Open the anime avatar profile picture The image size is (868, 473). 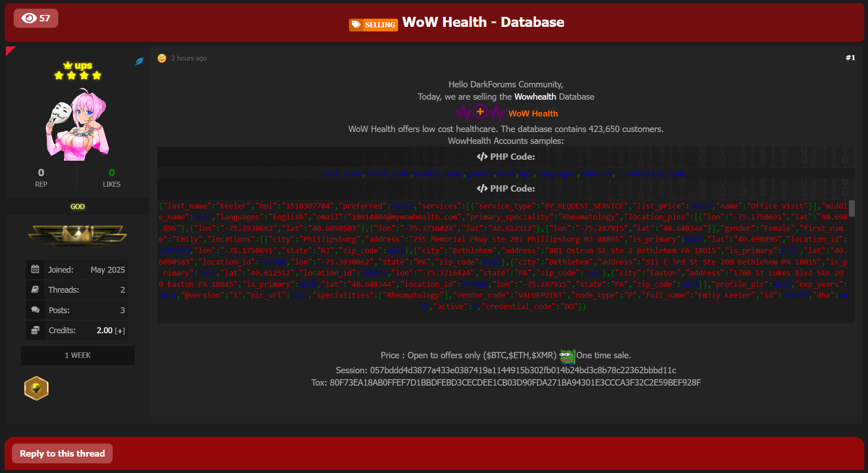(x=78, y=124)
